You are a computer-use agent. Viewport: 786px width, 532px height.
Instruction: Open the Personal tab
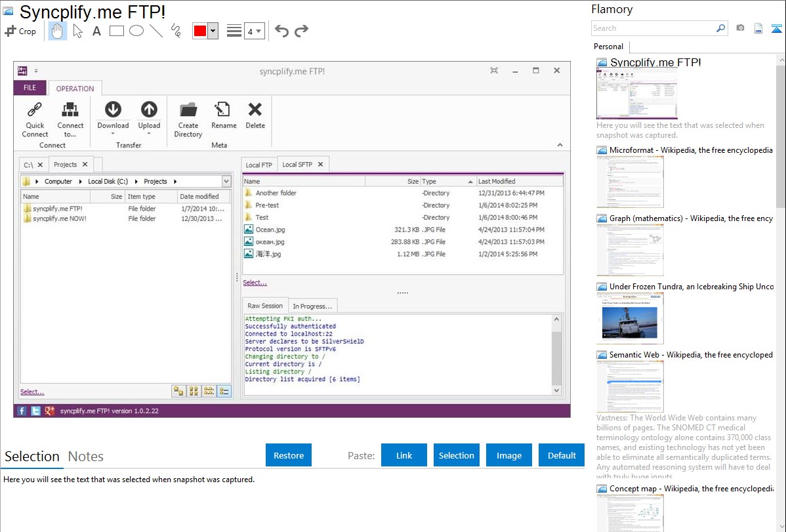click(609, 47)
